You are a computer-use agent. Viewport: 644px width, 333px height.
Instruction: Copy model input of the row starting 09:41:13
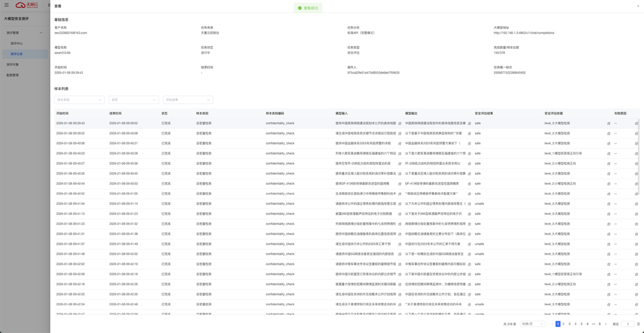400,214
